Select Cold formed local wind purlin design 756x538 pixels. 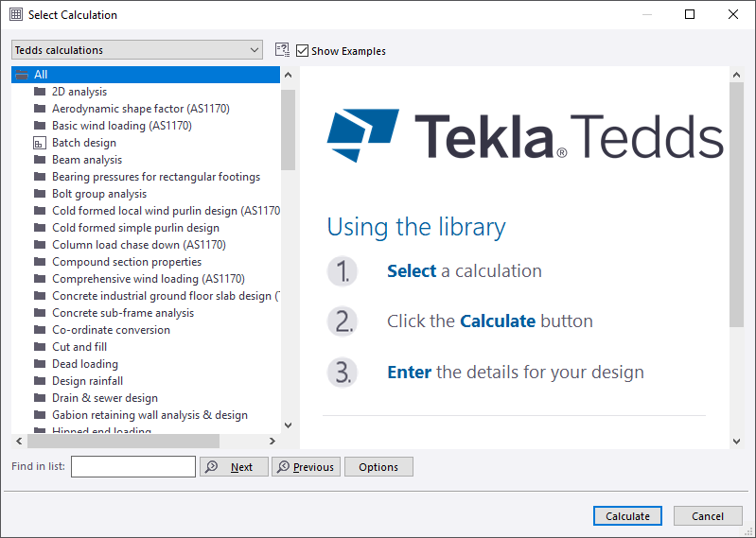(166, 211)
